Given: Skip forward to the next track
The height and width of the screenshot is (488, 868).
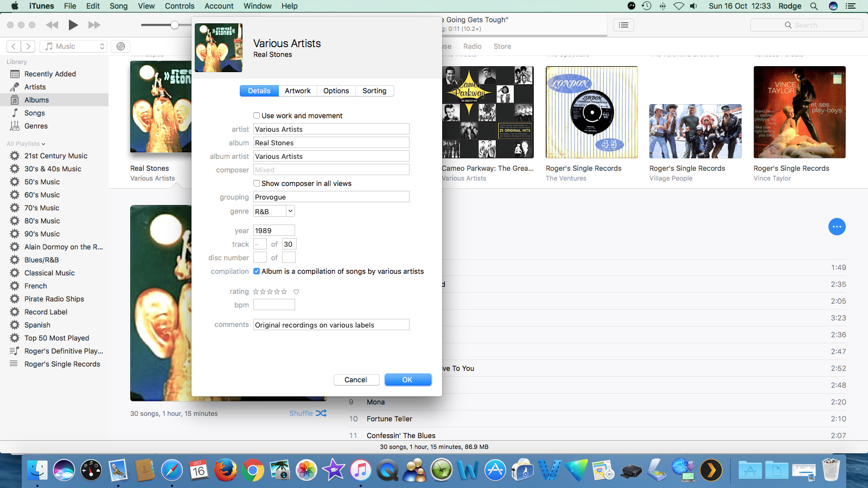Looking at the screenshot, I should (x=94, y=25).
